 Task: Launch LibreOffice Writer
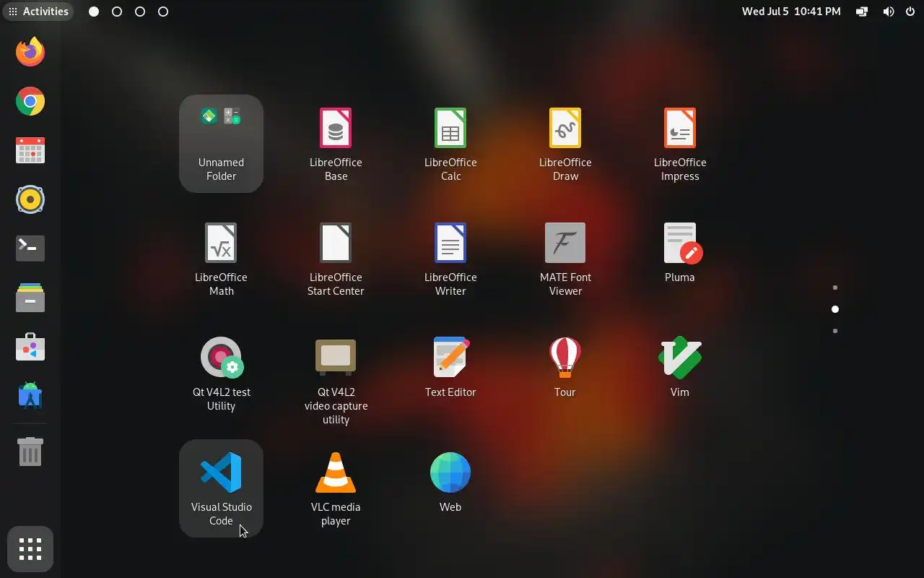(450, 258)
